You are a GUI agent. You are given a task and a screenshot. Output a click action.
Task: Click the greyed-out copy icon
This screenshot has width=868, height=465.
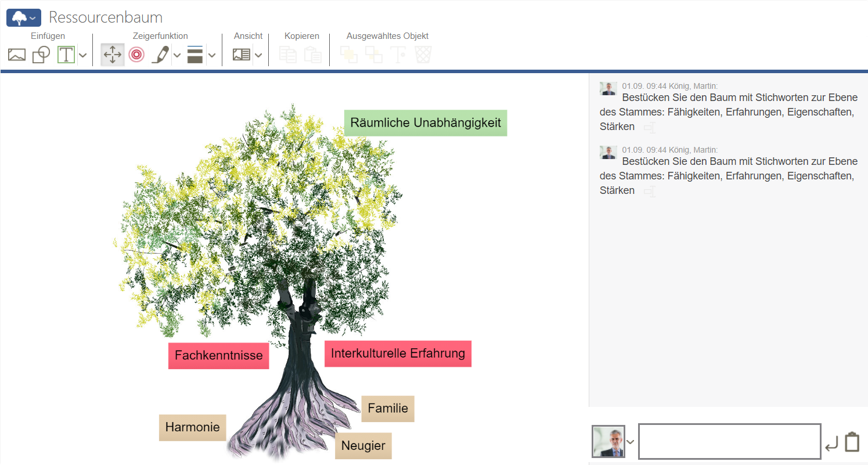pyautogui.click(x=288, y=55)
